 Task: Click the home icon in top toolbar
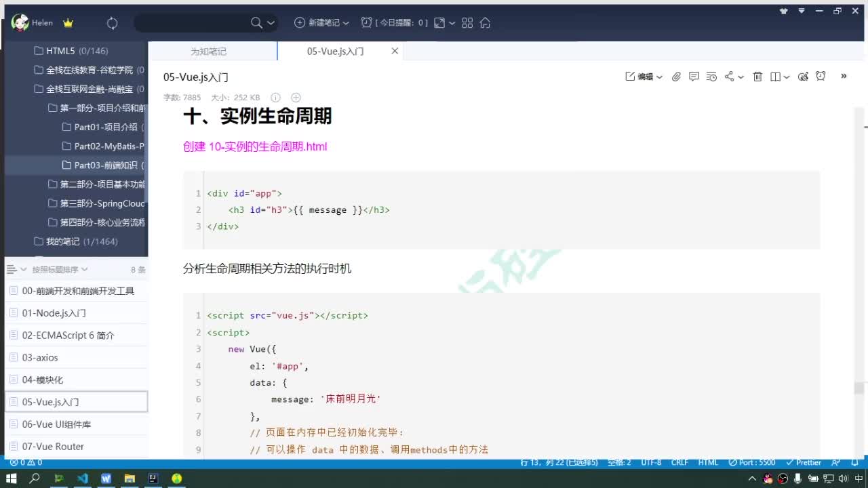(x=485, y=23)
